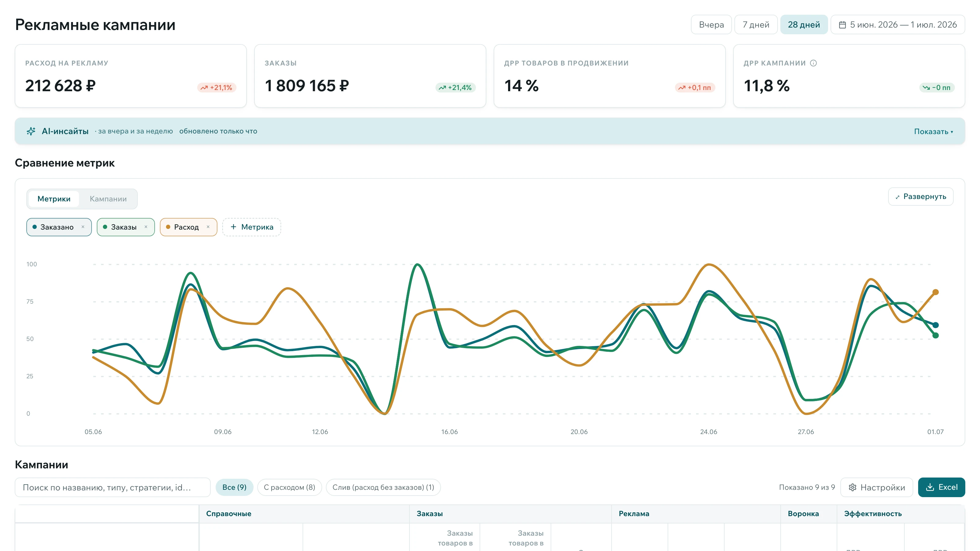
Task: Click the expand arrows icon on Развернуть
Action: [897, 197]
